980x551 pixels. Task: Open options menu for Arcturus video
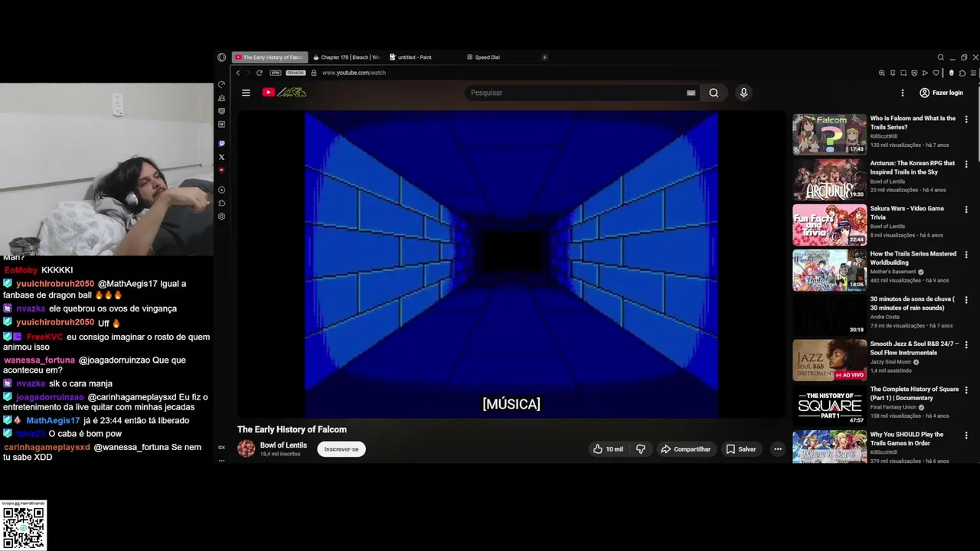966,165
